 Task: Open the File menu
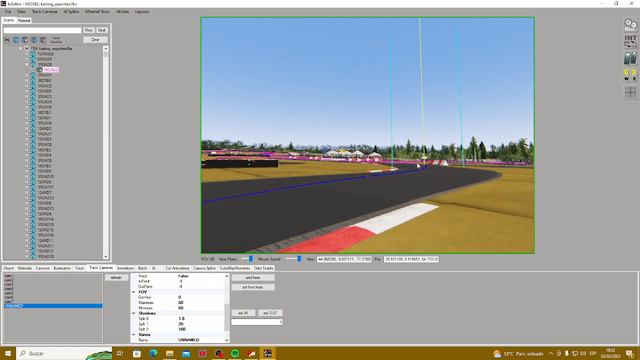point(8,12)
